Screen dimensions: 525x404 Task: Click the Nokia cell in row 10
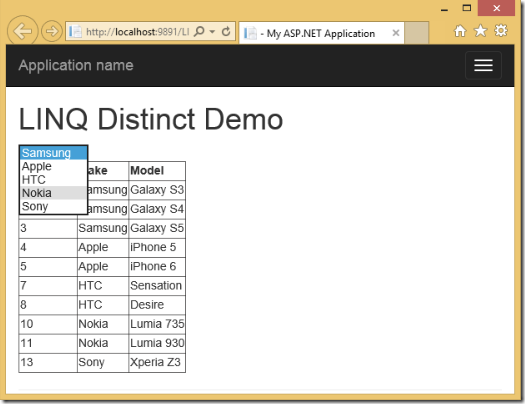pyautogui.click(x=103, y=324)
